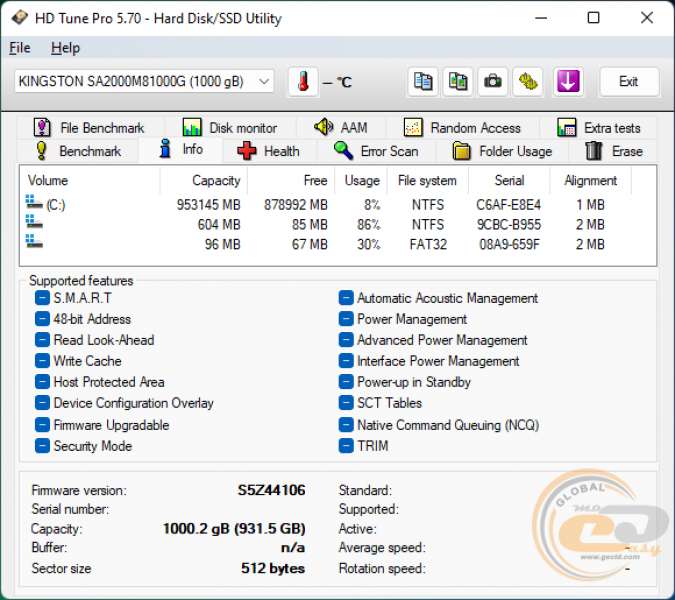Click the Exit button
This screenshot has width=675, height=600.
pyautogui.click(x=629, y=81)
